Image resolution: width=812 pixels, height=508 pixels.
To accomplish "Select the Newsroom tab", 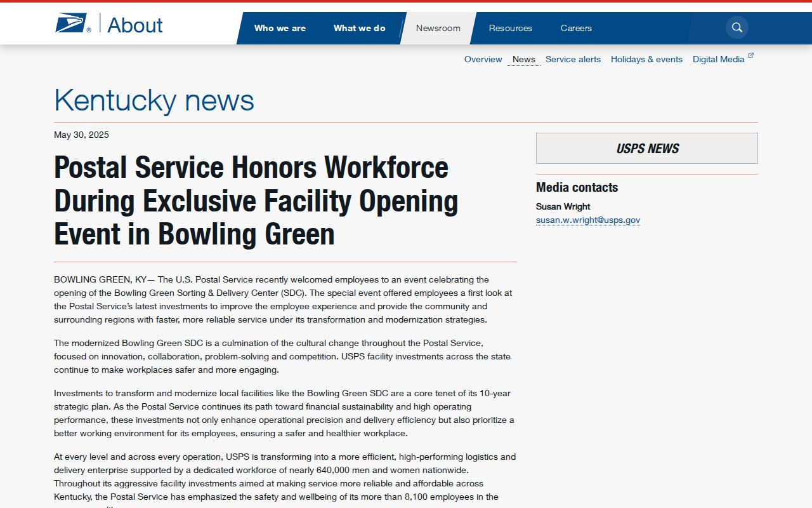I will tap(438, 28).
